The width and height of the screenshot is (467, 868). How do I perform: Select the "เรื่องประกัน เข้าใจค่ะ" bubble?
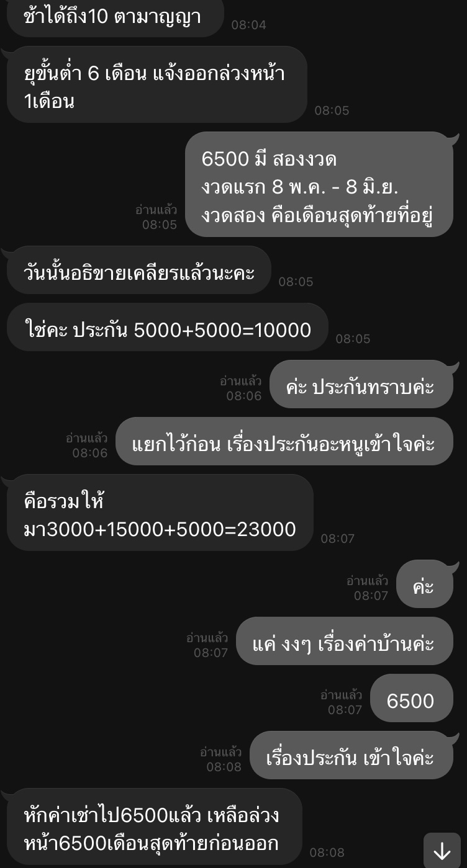pos(351,755)
